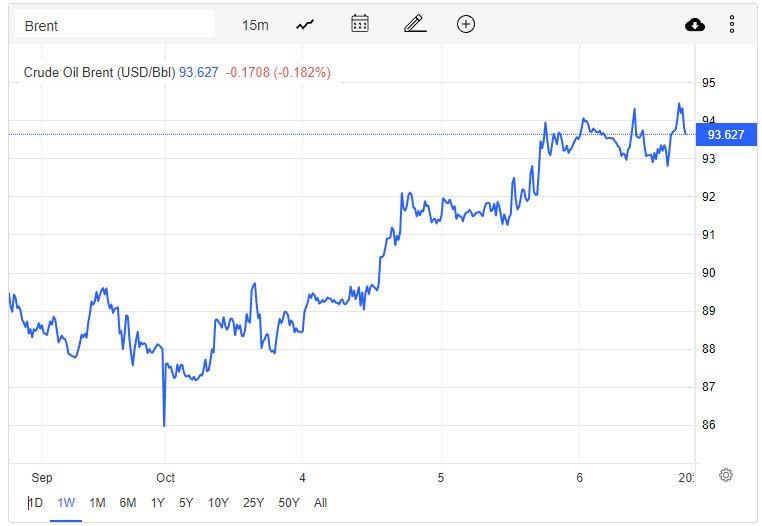Click the plus circle compare icon
This screenshot has height=526, width=762.
(466, 24)
